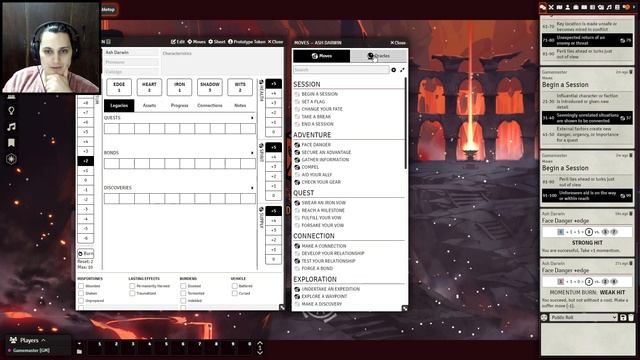Check the Battered vehicle box
Image resolution: width=640 pixels, height=360 pixels.
click(234, 286)
